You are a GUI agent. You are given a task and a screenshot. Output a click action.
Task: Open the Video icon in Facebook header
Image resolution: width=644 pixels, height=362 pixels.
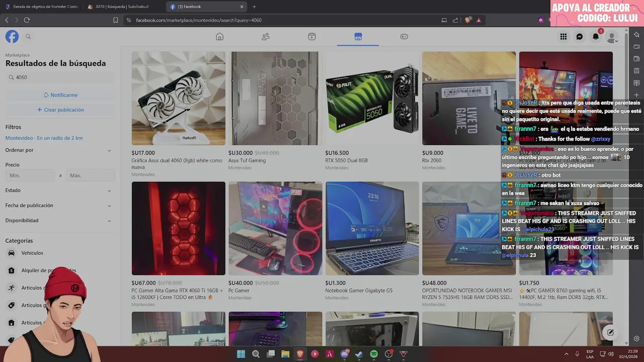point(312,37)
